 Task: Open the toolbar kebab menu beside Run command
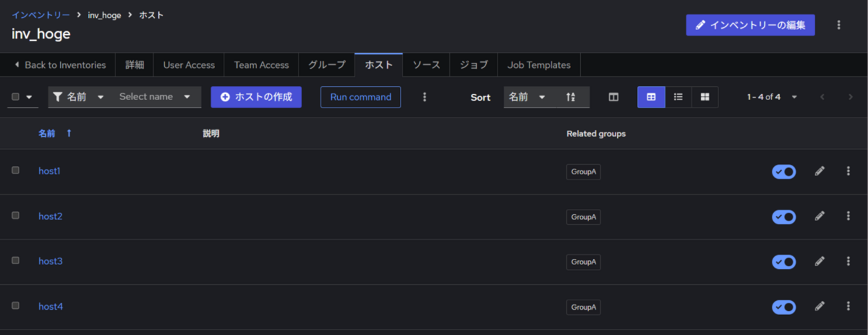coord(425,97)
